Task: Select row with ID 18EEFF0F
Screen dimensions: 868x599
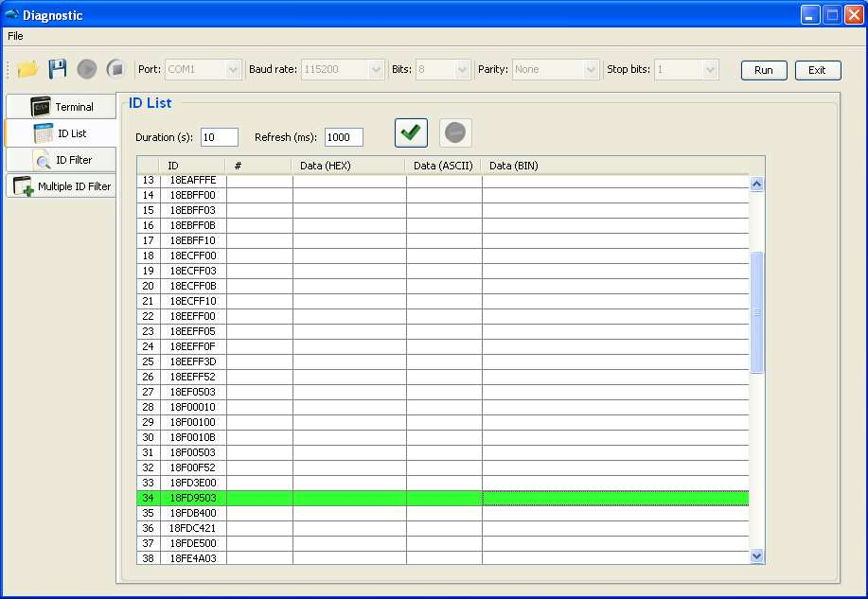Action: 443,346
